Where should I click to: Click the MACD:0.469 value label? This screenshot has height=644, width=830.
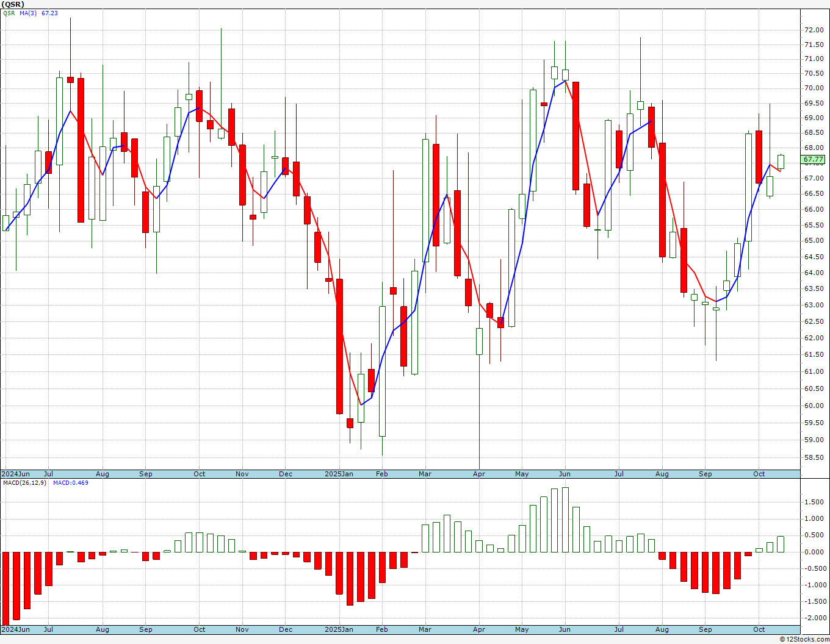coord(70,483)
